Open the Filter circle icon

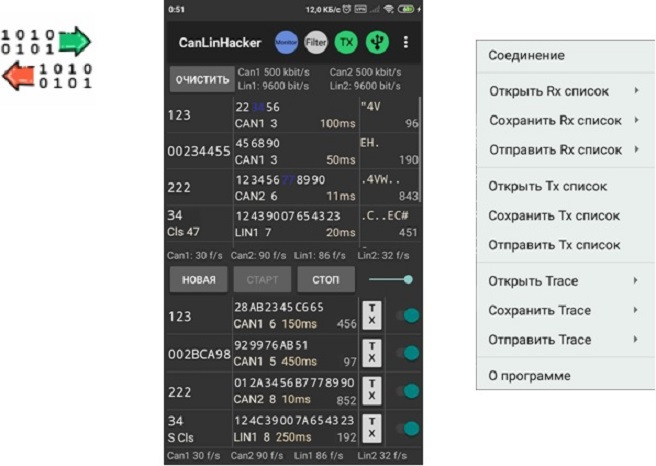[316, 42]
